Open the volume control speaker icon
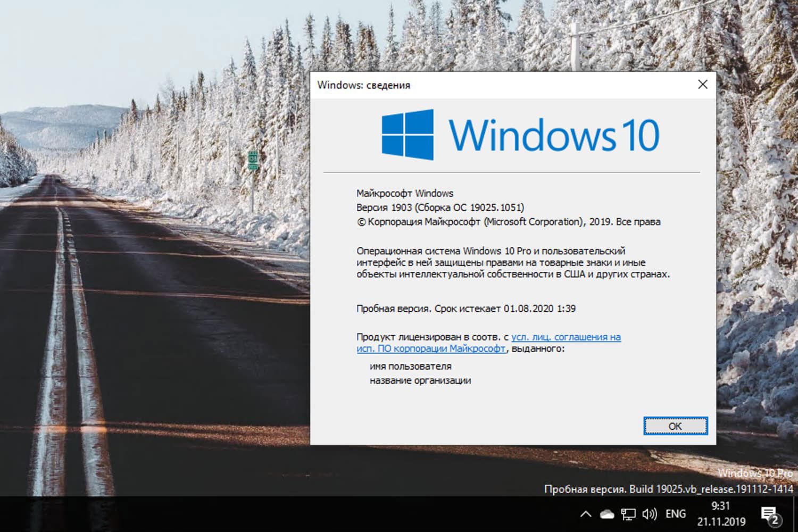This screenshot has height=532, width=798. click(649, 514)
